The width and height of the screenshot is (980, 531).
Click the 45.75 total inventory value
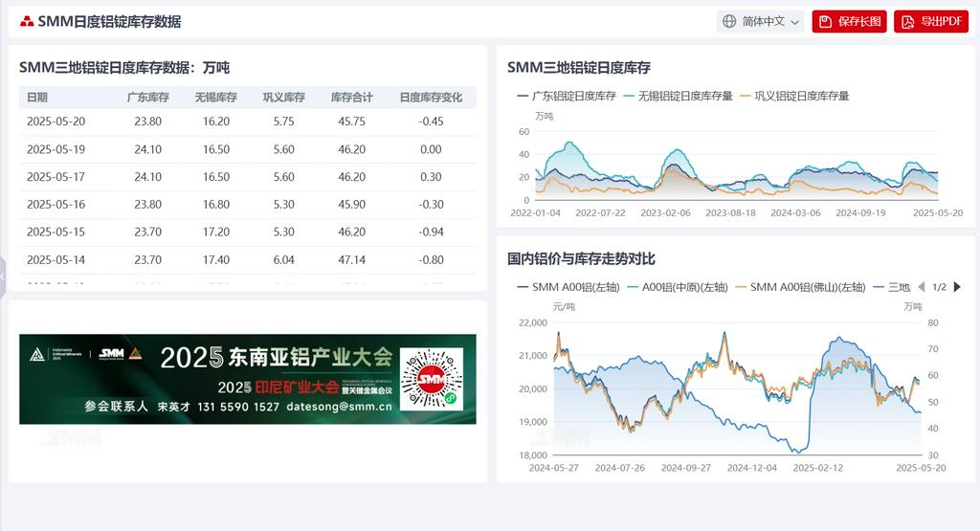[x=352, y=122]
